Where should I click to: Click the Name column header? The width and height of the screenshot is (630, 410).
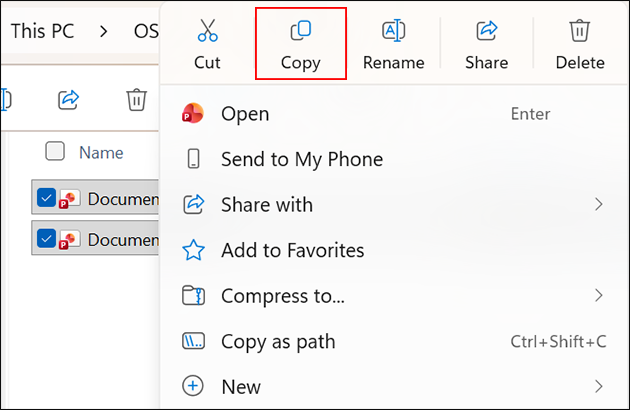click(101, 153)
